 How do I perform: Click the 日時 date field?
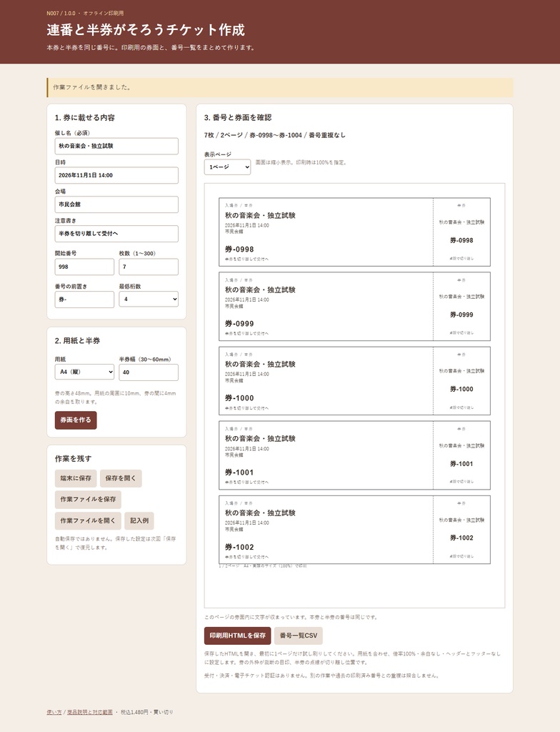116,176
